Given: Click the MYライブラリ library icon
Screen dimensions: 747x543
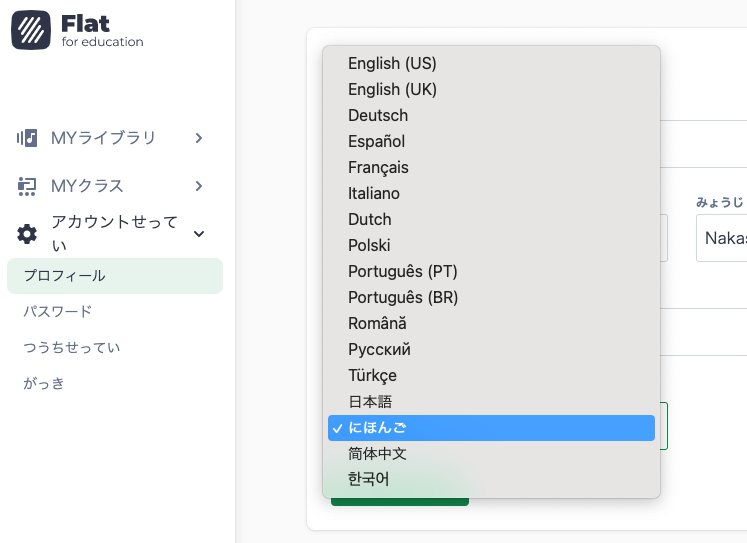Looking at the screenshot, I should point(27,138).
